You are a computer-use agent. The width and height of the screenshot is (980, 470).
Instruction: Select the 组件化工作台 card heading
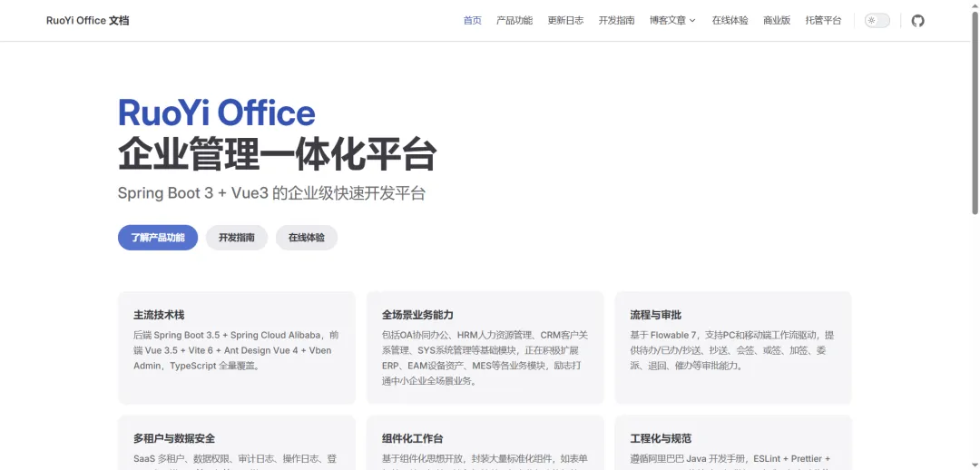[413, 439]
